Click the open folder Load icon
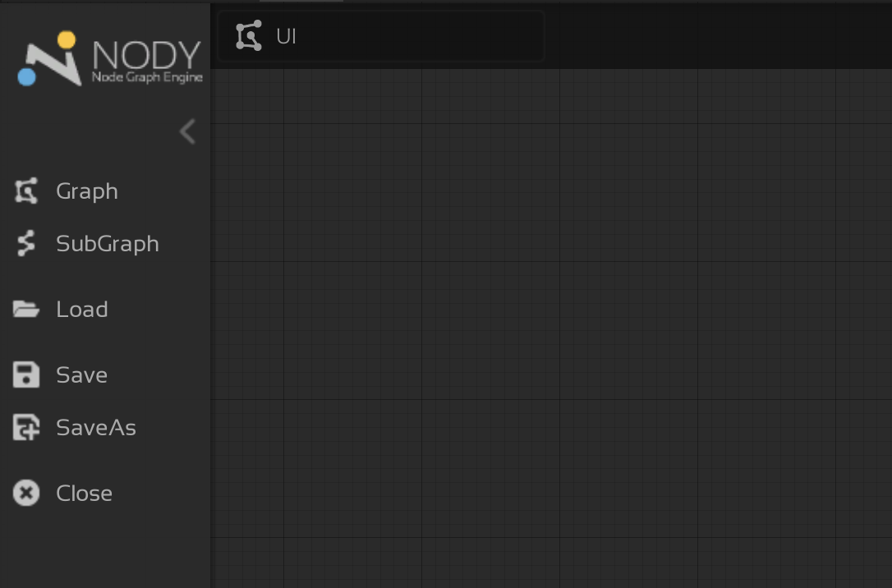The image size is (892, 588). point(26,310)
